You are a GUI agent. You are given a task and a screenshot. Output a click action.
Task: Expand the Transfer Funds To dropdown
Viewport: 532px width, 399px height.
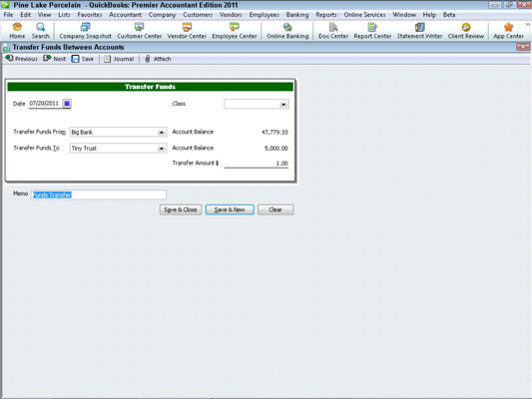(x=162, y=149)
